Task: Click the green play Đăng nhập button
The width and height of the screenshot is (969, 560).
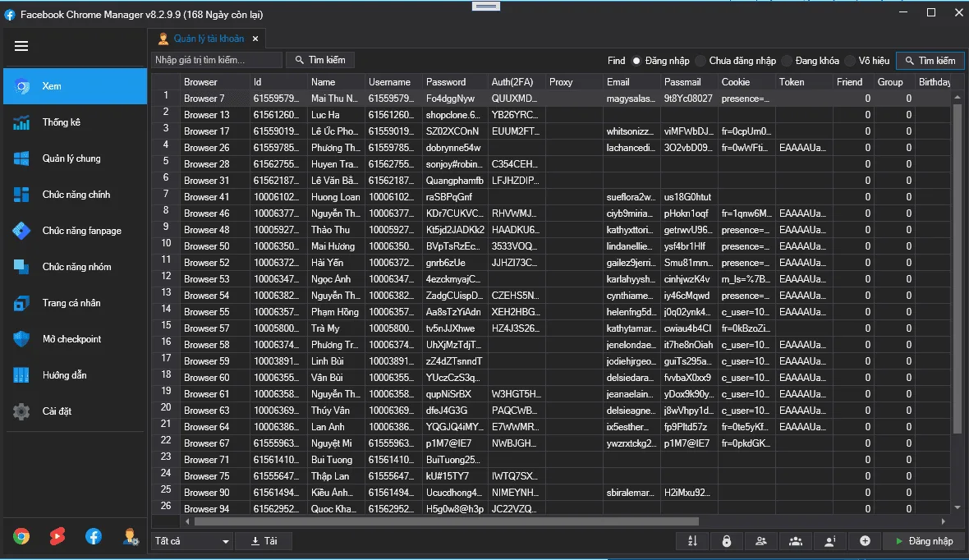Action: 924,541
